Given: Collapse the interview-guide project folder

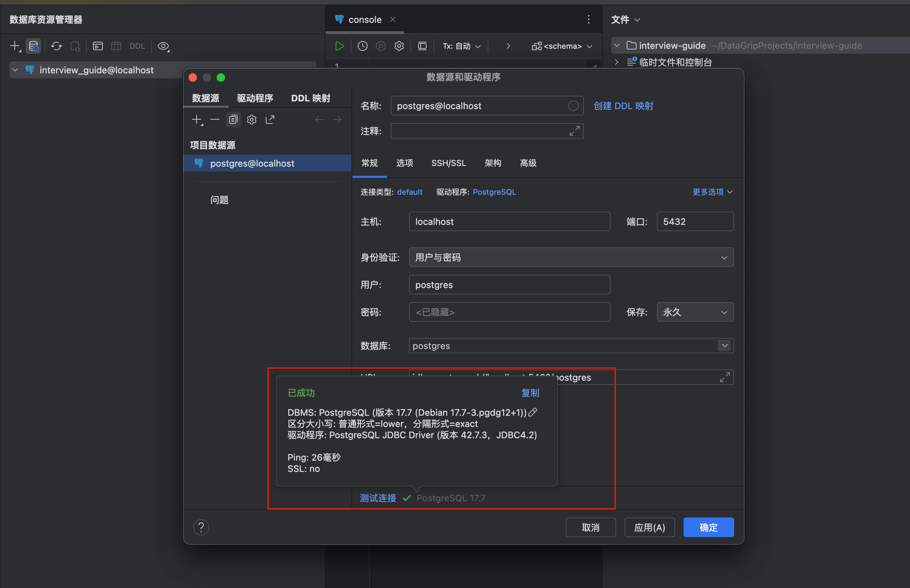Looking at the screenshot, I should (x=616, y=46).
